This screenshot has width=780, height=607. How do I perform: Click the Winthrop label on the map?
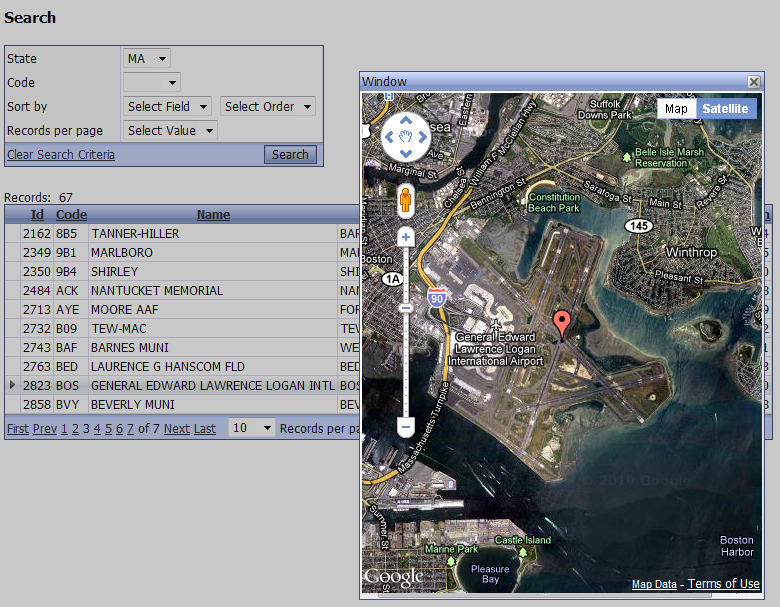[x=691, y=252]
